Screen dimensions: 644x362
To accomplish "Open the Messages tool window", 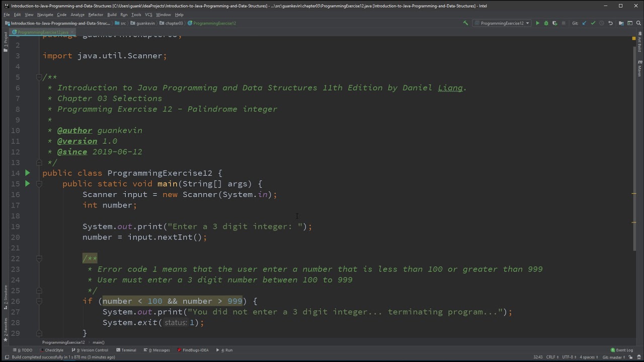I will pos(157,350).
